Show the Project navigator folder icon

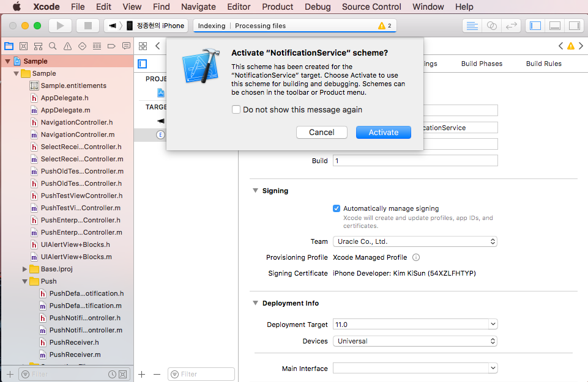[x=9, y=46]
